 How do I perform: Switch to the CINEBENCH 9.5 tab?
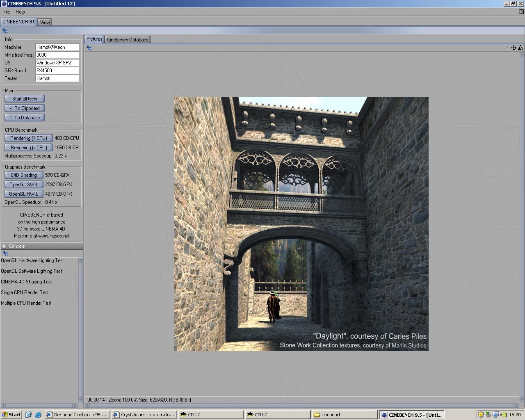point(19,22)
